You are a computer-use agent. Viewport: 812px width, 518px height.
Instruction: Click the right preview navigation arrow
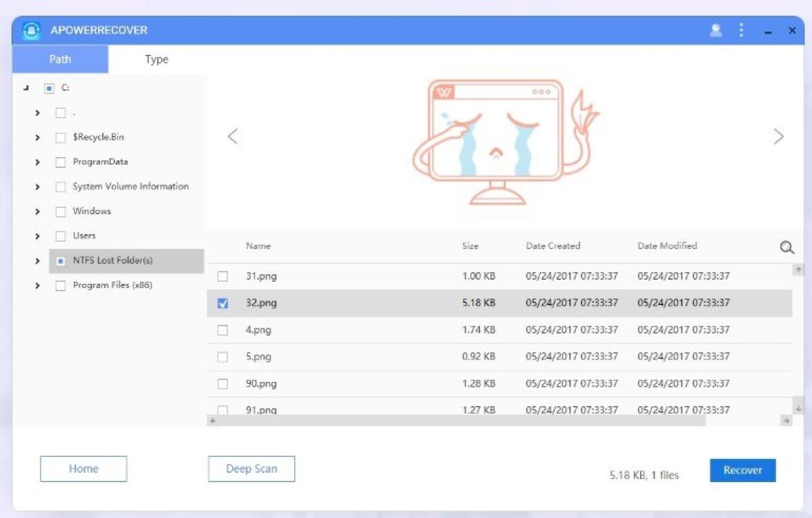point(779,136)
